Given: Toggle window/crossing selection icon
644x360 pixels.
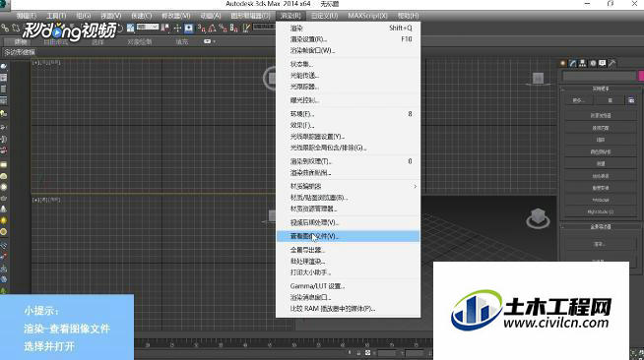Looking at the screenshot, I should click(x=131, y=28).
